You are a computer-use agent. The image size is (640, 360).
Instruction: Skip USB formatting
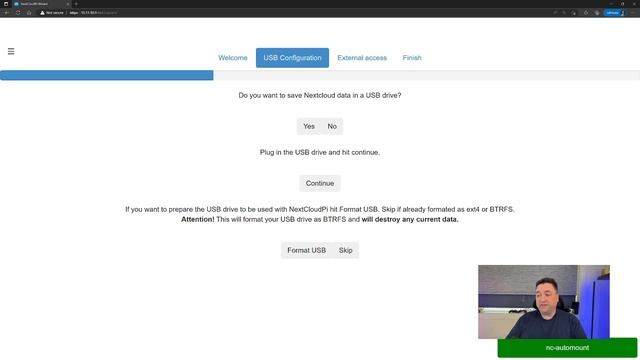[345, 250]
